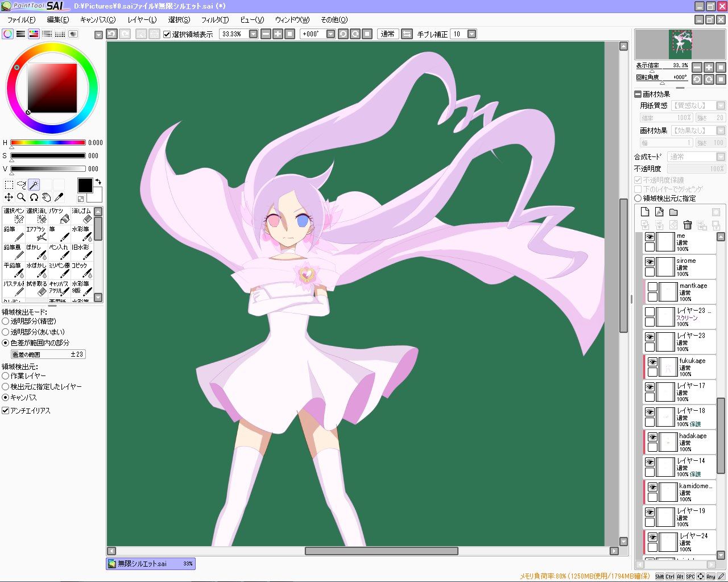
Task: Hide the fukukage layer
Action: pos(652,362)
